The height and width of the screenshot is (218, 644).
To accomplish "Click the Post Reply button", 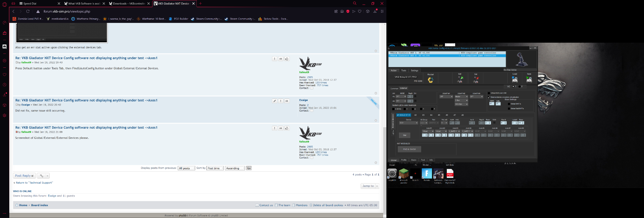I will (24, 176).
